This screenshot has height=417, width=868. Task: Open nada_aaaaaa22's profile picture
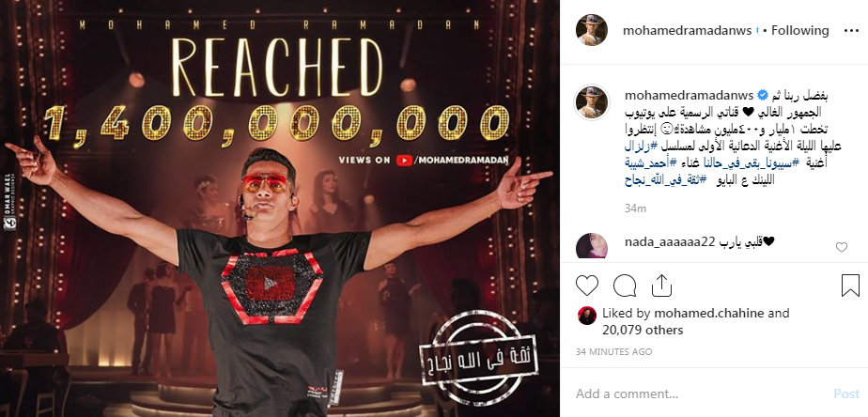click(592, 246)
